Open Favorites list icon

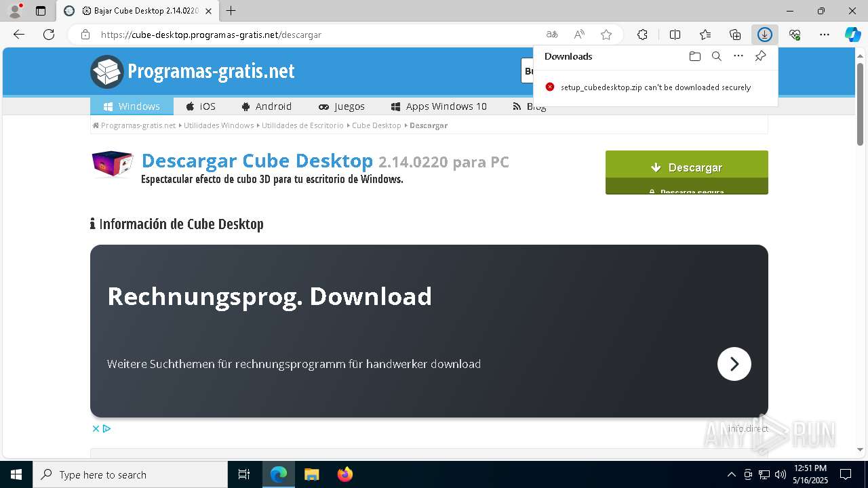(x=705, y=35)
